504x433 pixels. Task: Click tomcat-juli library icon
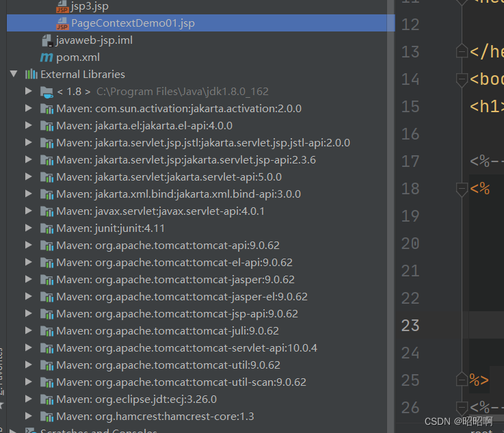pos(47,331)
